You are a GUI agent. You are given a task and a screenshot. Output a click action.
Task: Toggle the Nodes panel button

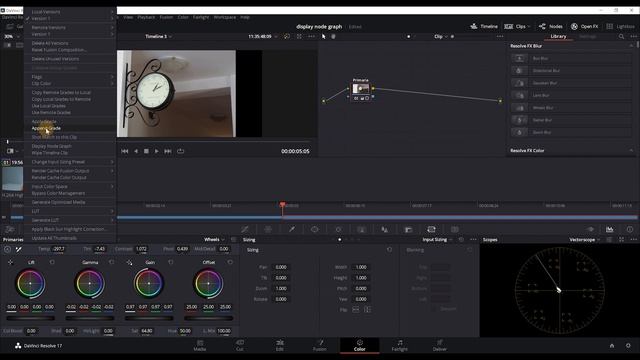[x=551, y=26]
